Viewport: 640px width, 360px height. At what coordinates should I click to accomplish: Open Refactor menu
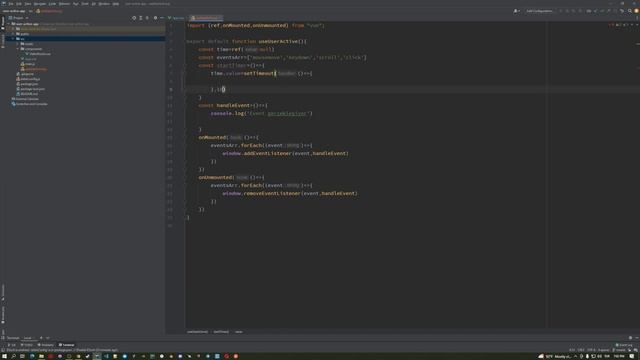point(64,4)
